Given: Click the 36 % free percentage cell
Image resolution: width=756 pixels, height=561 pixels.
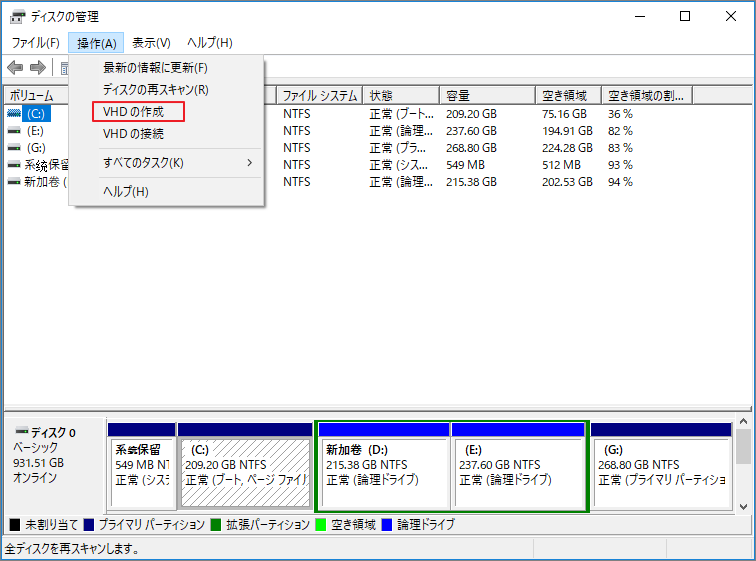Looking at the screenshot, I should point(620,114).
